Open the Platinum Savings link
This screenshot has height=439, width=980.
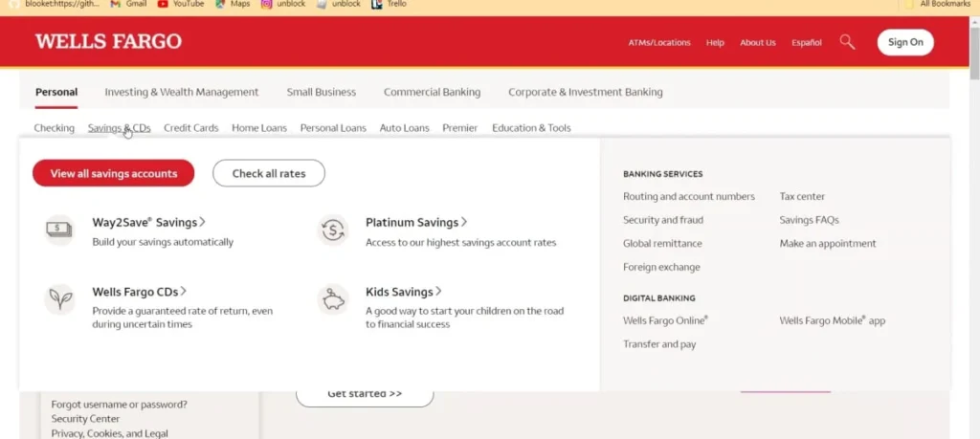pos(416,222)
